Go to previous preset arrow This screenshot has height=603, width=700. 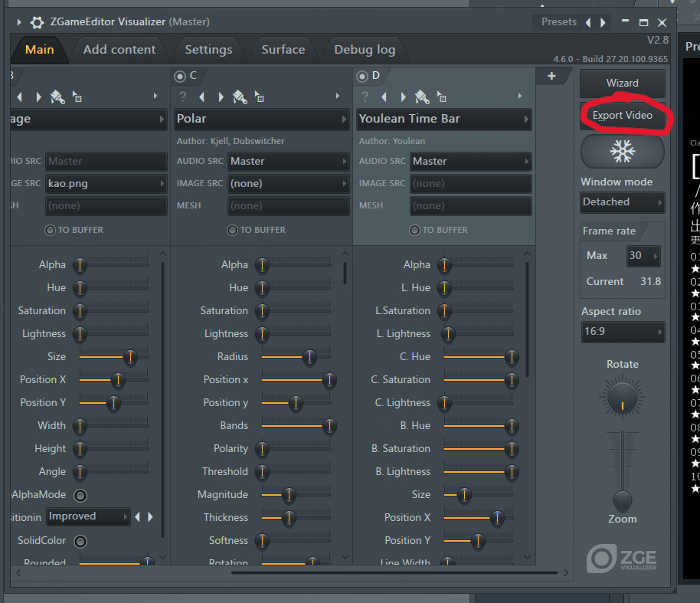[588, 22]
